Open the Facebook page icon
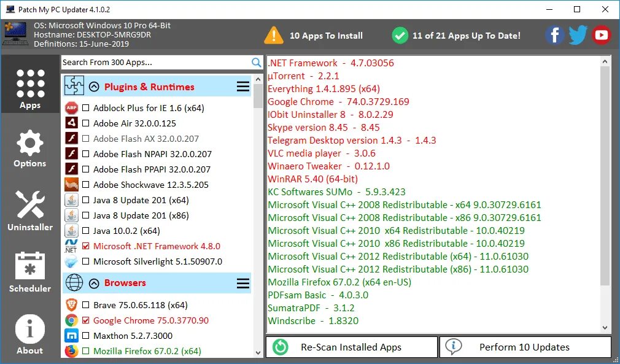The image size is (620, 364). pos(555,35)
